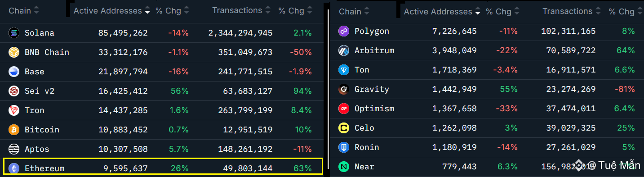
Task: Click the Polygon logo icon
Action: [344, 31]
